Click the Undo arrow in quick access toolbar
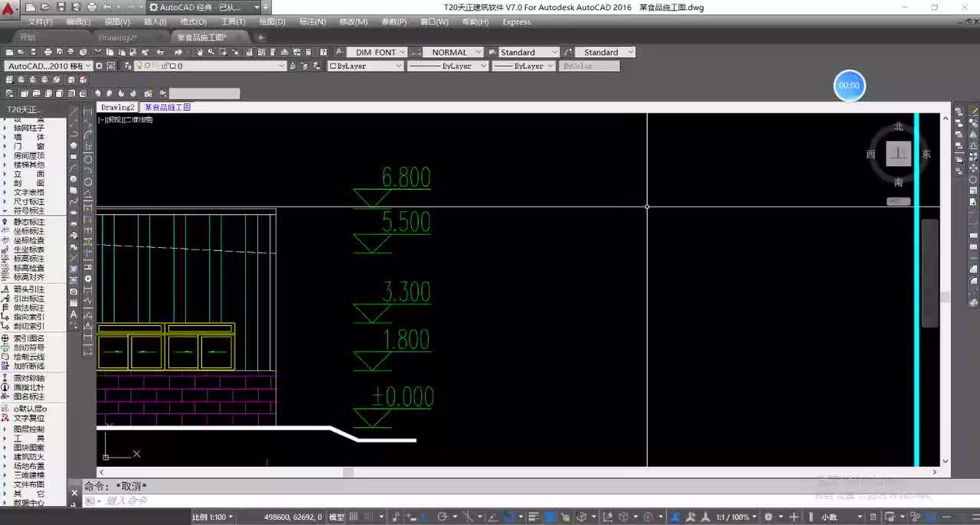The width and height of the screenshot is (980, 525). [106, 7]
